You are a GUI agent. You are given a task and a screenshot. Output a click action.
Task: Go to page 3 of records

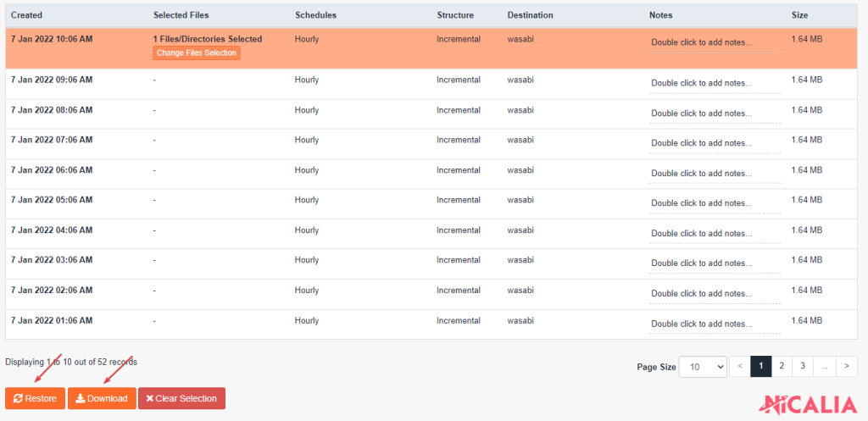point(802,366)
